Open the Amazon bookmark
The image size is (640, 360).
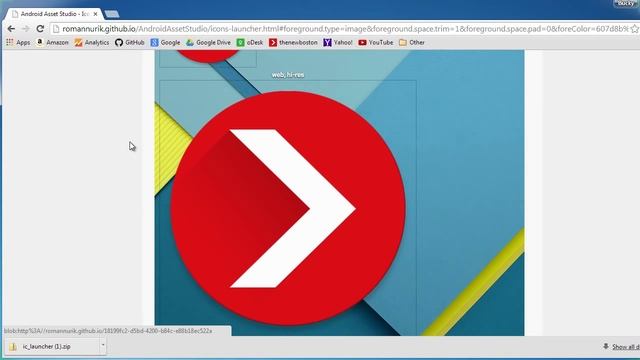52,42
